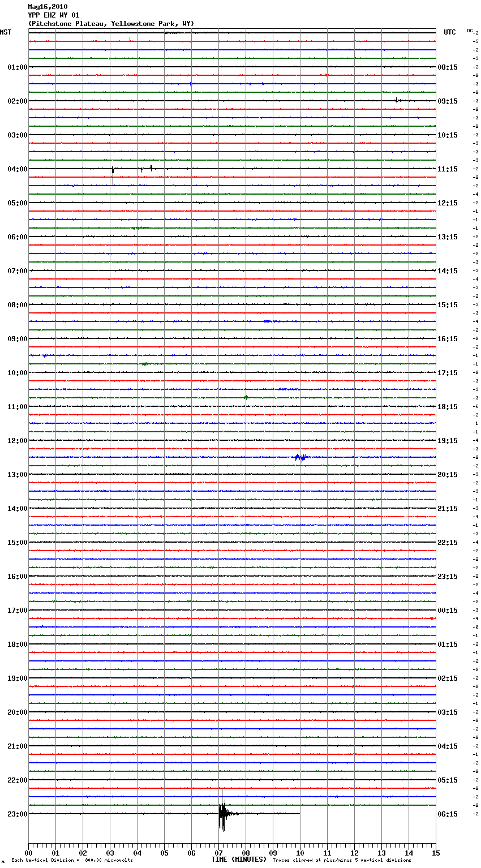Select the YPP EHZ WY 01 station code
The height and width of the screenshot is (868, 481).
(x=54, y=15)
